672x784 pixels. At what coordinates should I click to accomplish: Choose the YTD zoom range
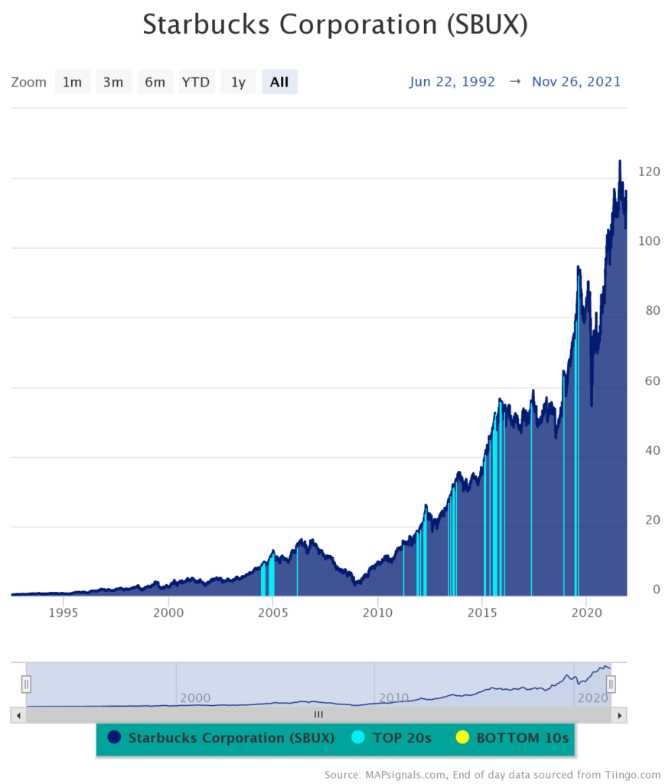tap(196, 82)
